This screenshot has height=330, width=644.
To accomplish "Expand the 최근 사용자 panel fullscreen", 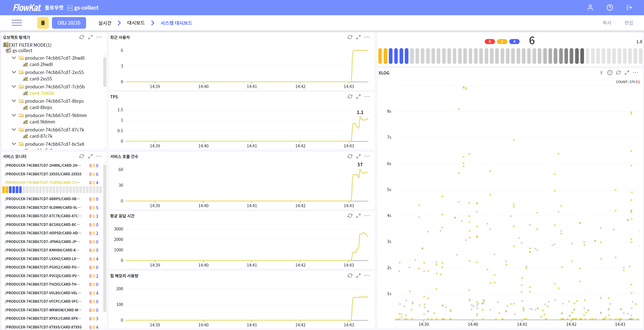I will click(358, 37).
